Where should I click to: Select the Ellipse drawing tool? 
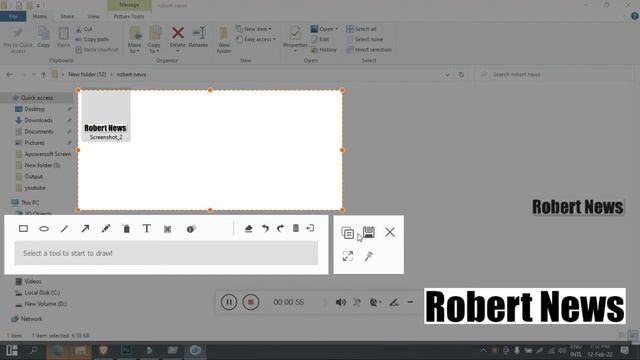(x=44, y=229)
